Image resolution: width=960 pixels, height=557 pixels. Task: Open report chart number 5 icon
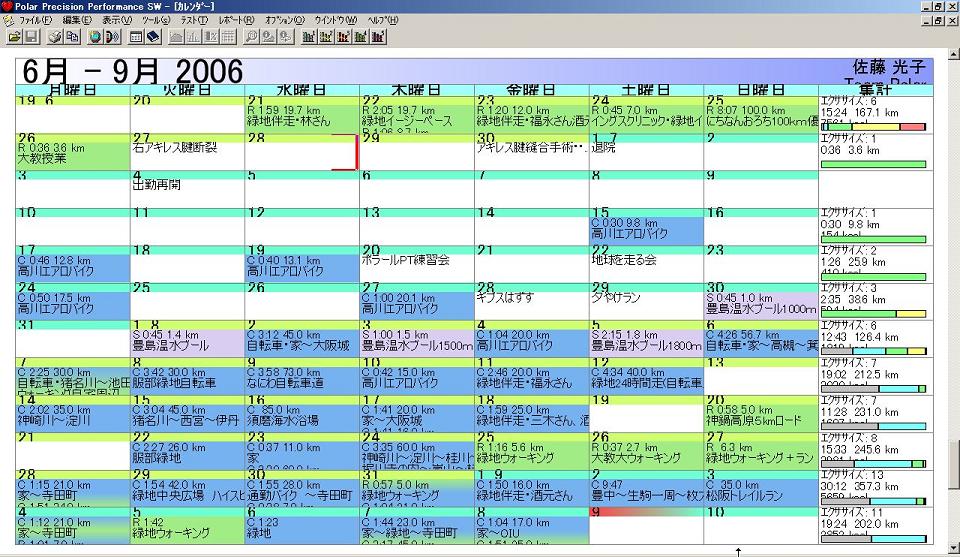point(377,37)
